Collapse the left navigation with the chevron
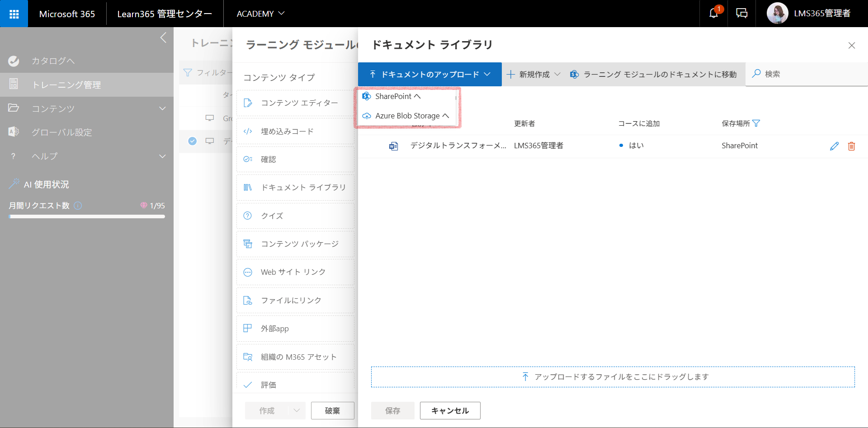This screenshot has height=428, width=868. pyautogui.click(x=163, y=38)
